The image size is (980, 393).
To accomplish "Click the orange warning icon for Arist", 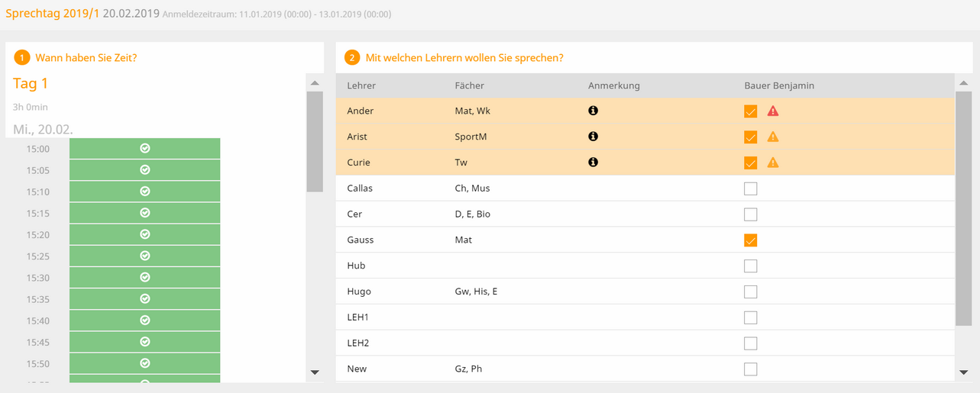I will [773, 137].
